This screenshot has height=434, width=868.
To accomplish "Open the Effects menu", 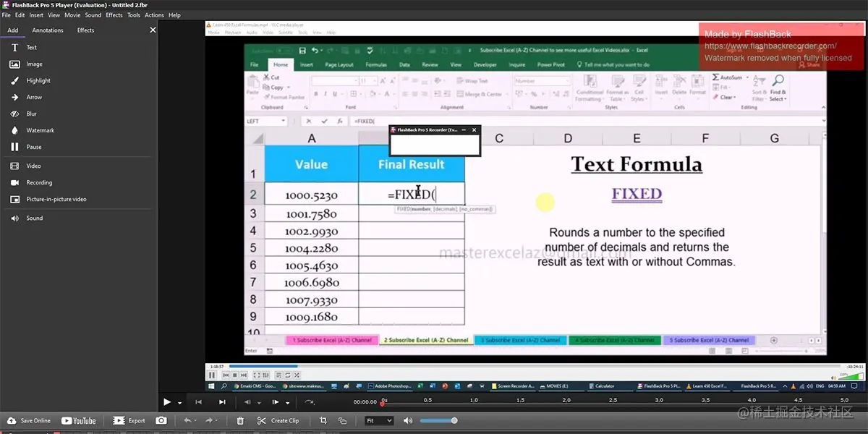I will 114,15.
